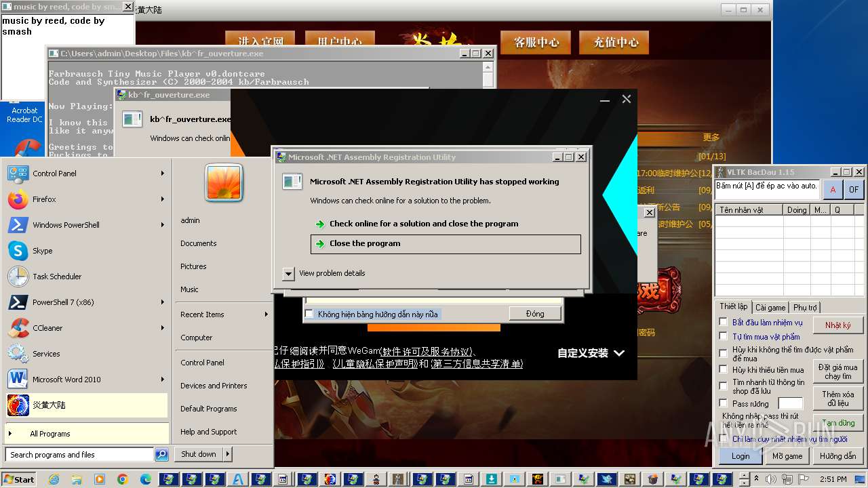This screenshot has width=868, height=488.
Task: Open Task Scheduler from Start menu
Action: [18, 277]
